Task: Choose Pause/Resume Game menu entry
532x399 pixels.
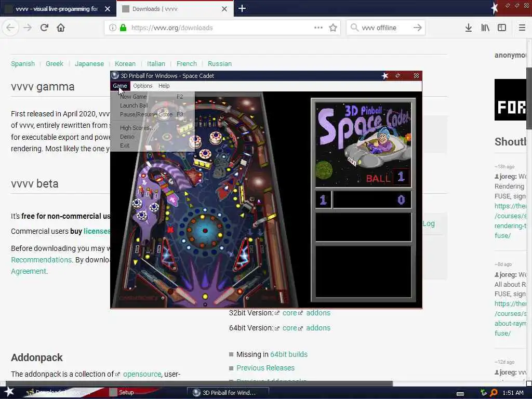Action: point(152,114)
